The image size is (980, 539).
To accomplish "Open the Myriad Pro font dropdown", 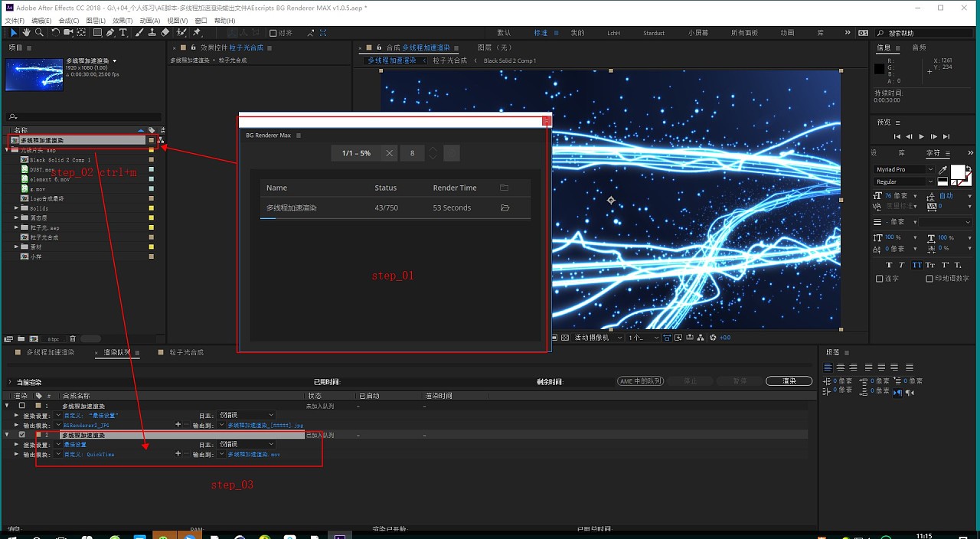I will (930, 169).
